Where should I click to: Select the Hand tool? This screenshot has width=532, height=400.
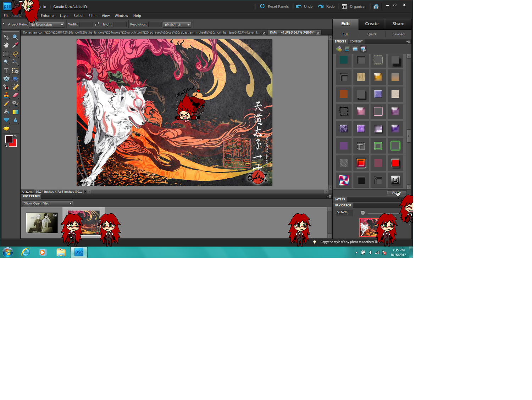(x=6, y=45)
